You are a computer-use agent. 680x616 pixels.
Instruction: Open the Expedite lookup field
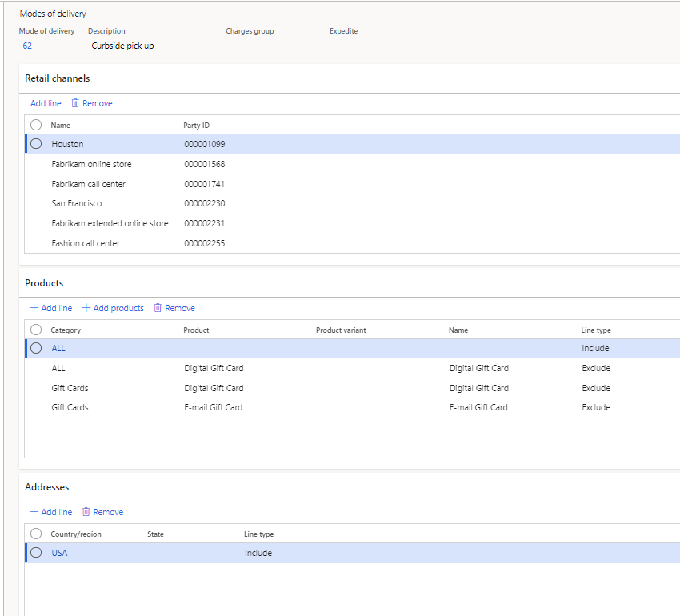378,46
